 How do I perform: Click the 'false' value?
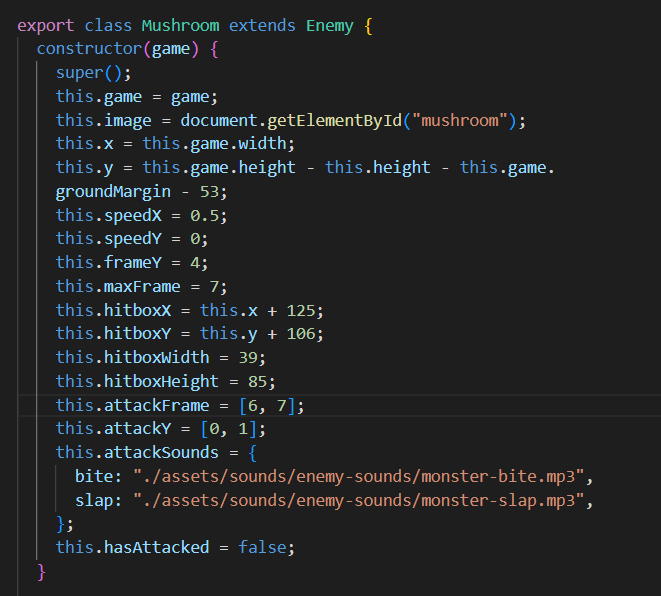[x=262, y=548]
